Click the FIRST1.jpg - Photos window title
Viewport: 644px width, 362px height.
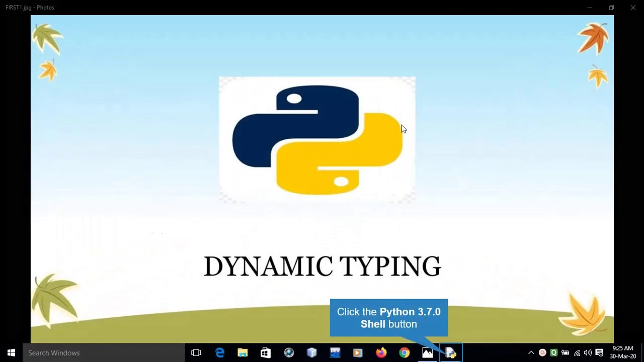click(x=30, y=8)
